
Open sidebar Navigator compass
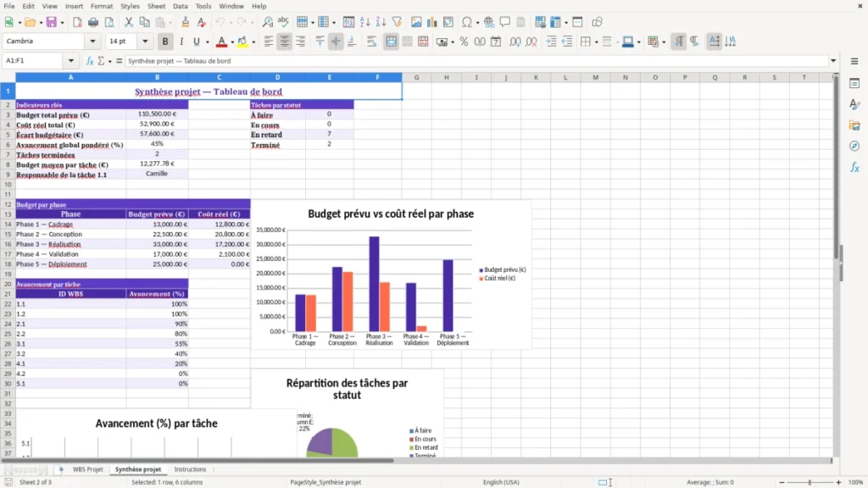pos(854,146)
